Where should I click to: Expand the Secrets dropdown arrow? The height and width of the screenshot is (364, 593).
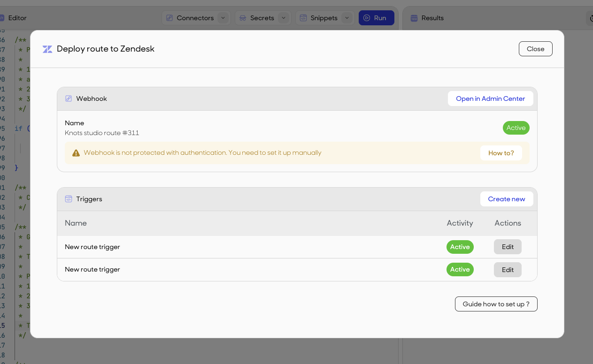click(x=284, y=18)
